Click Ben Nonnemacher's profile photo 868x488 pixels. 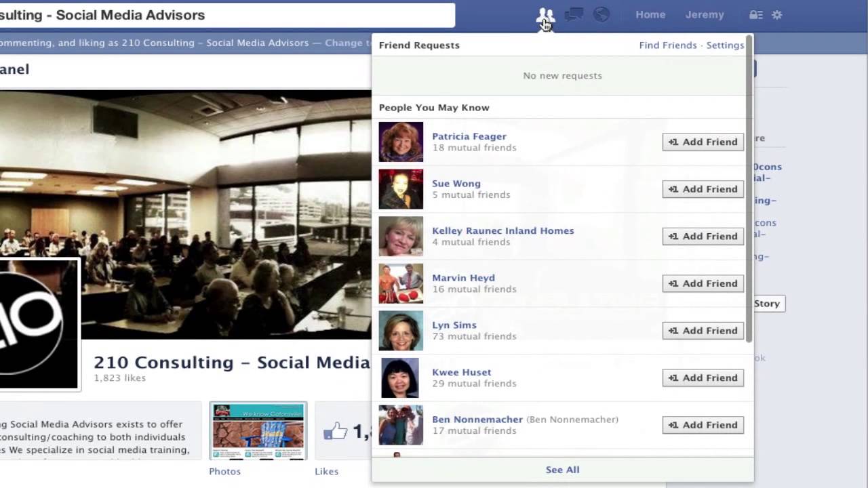click(x=401, y=425)
